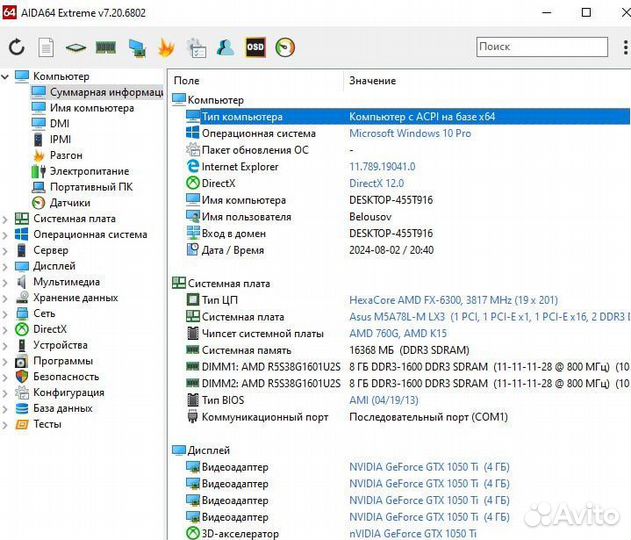The width and height of the screenshot is (631, 540).
Task: Click the Значение column header
Action: pos(372,80)
